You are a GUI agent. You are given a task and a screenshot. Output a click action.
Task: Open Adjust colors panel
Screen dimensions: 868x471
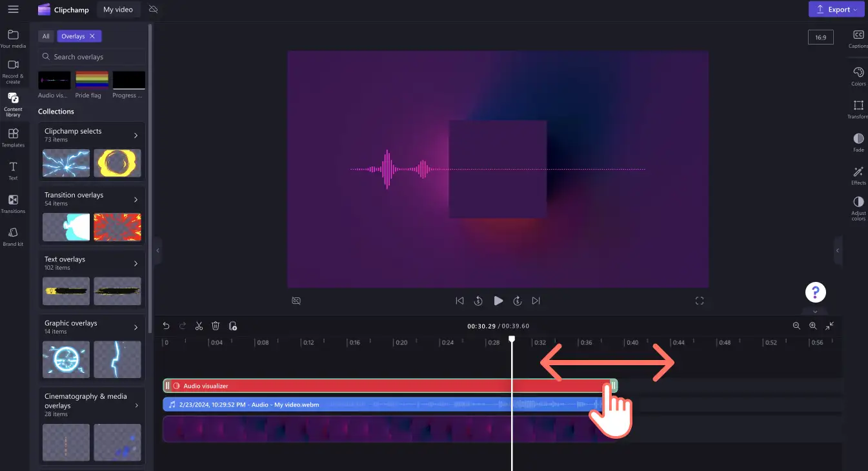coord(858,208)
